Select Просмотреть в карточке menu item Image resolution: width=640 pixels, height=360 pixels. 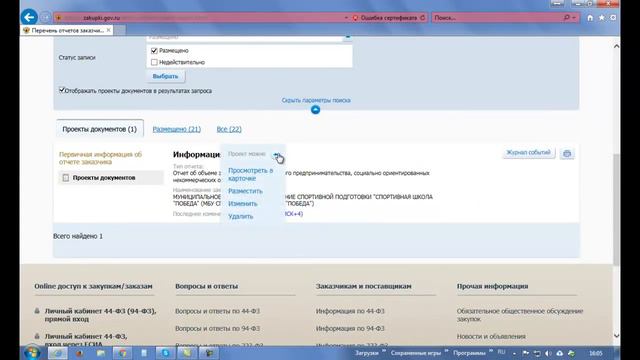coord(250,174)
